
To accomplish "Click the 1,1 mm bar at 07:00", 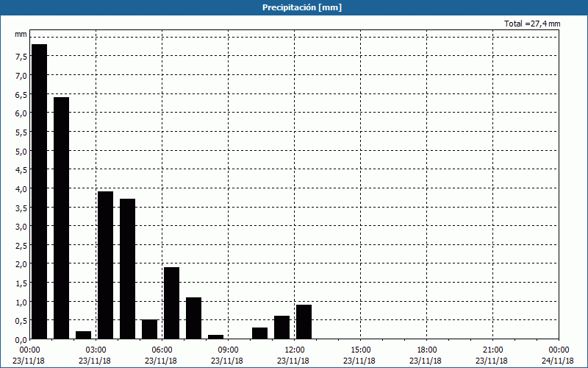I will coord(193,318).
